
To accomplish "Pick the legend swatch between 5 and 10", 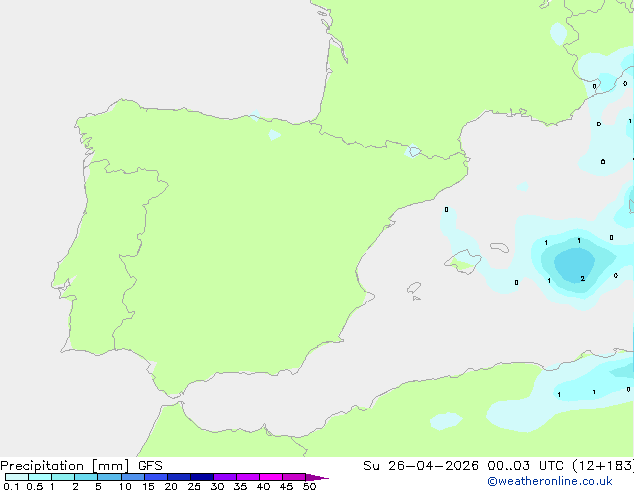I will [x=109, y=477].
